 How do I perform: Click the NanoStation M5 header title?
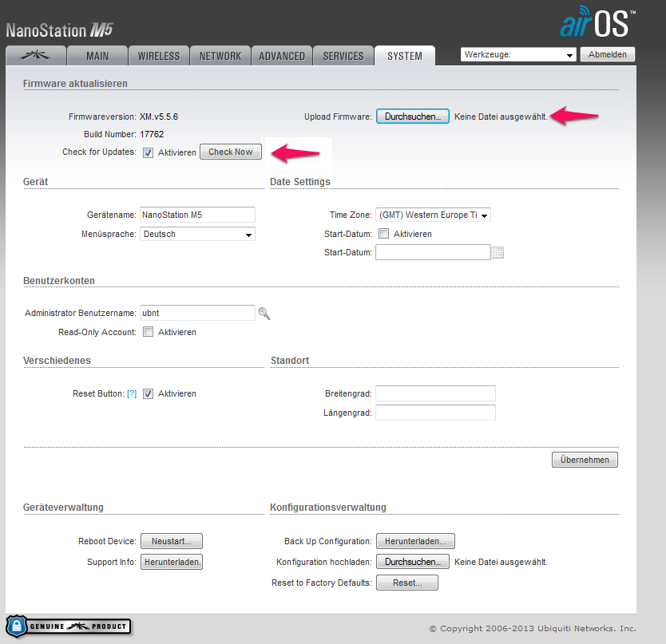pyautogui.click(x=59, y=30)
